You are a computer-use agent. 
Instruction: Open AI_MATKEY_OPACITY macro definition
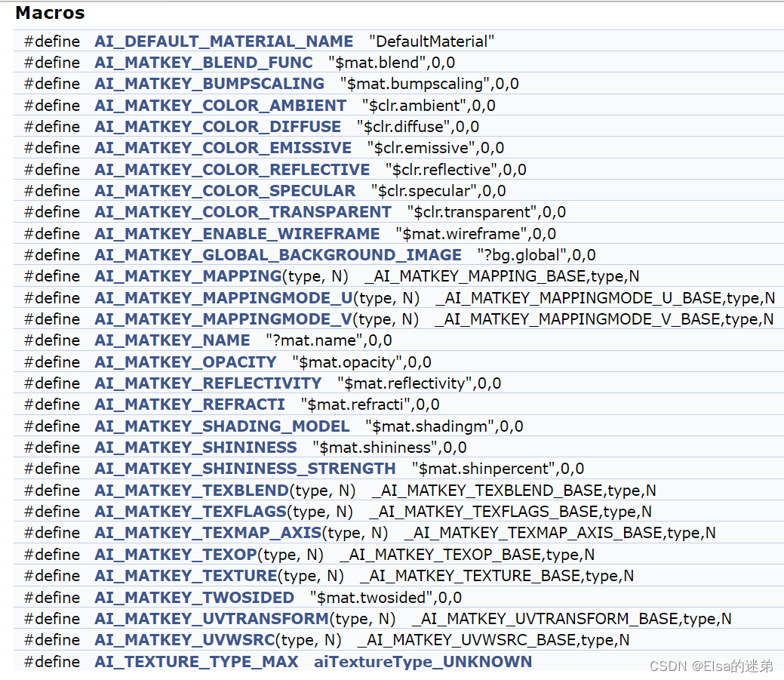coord(185,362)
